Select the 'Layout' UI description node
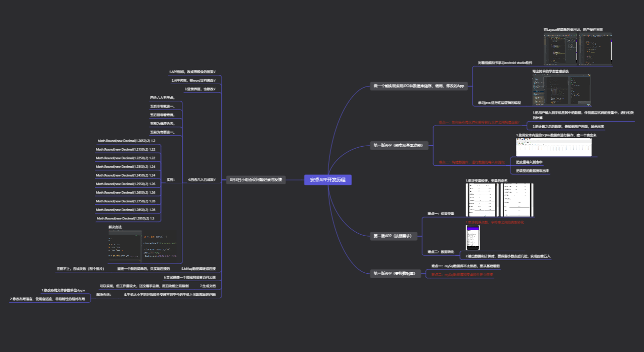The image size is (644, 352). point(573,30)
